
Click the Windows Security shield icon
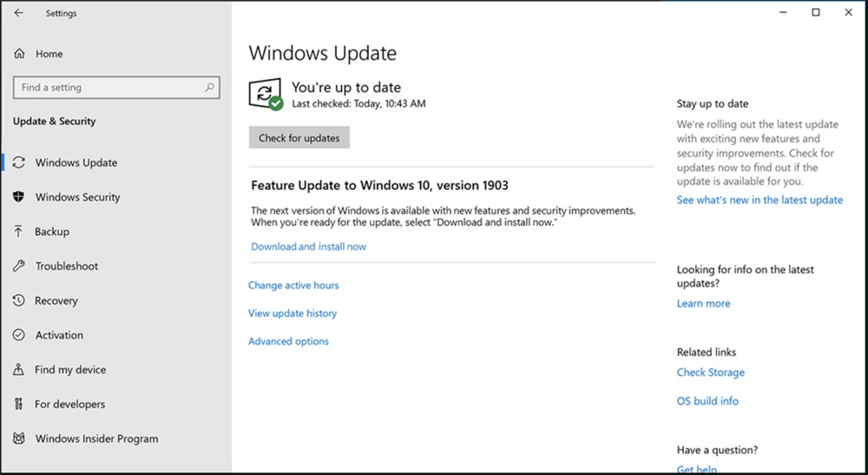tap(19, 196)
